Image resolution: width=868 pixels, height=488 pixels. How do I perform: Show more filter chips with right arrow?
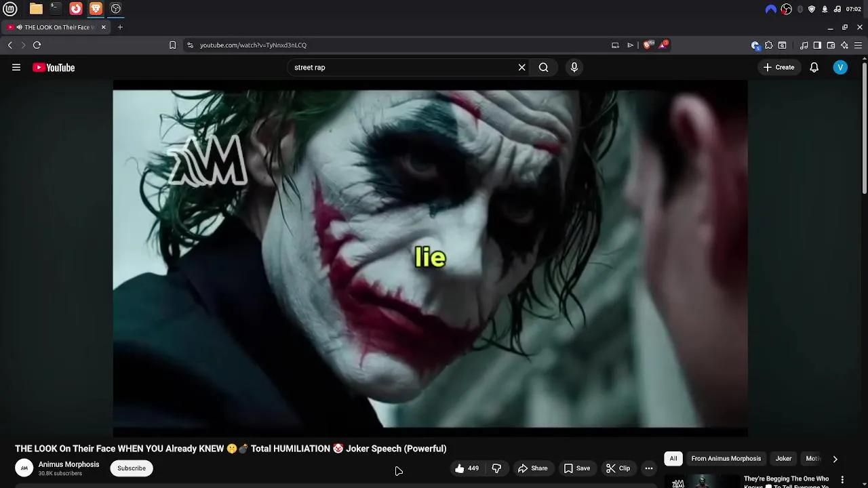835,459
